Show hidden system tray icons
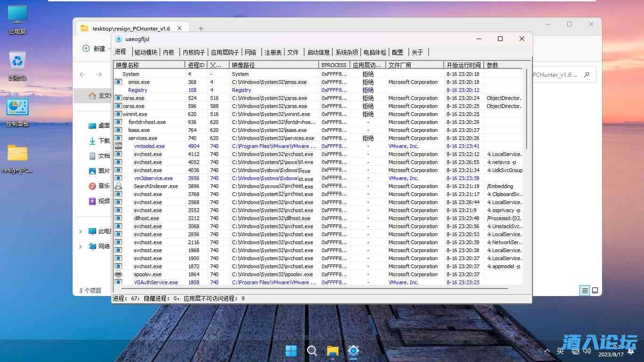Screen dimensions: 644x362 coord(547,351)
